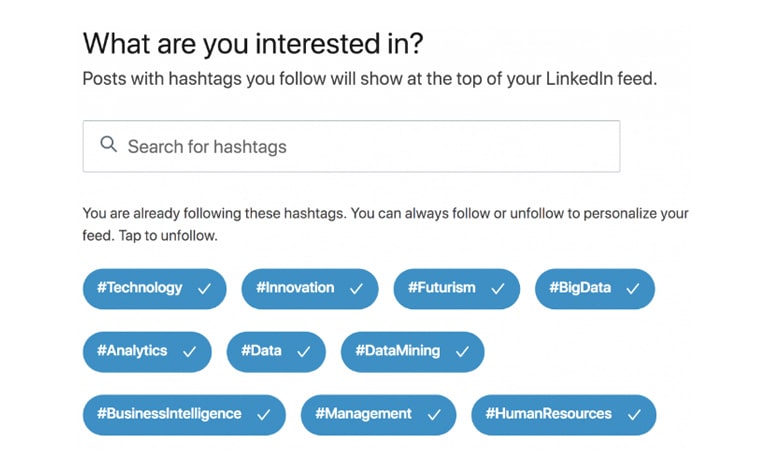Unfollow the #Management hashtag

[379, 415]
